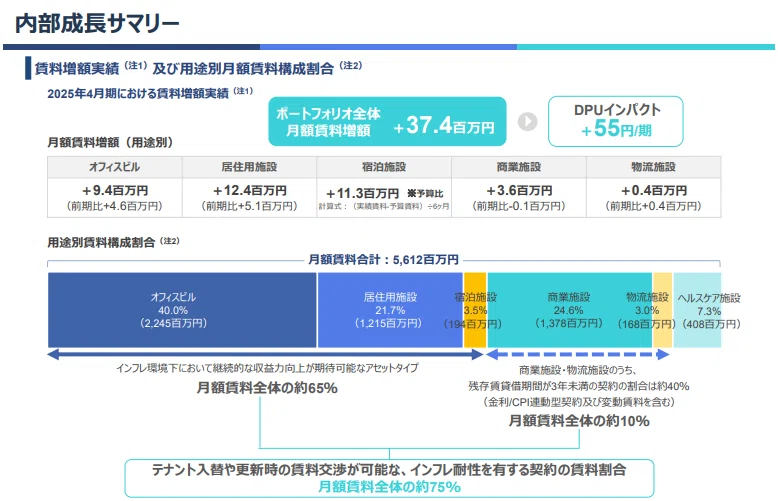778x501 pixels.
Task: Click the (前期比-0.1百万円) note
Action: coord(519,206)
